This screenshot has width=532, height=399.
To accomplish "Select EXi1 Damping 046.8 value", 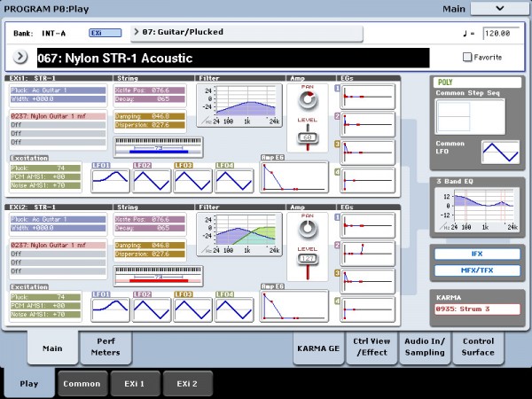I will 150,116.
